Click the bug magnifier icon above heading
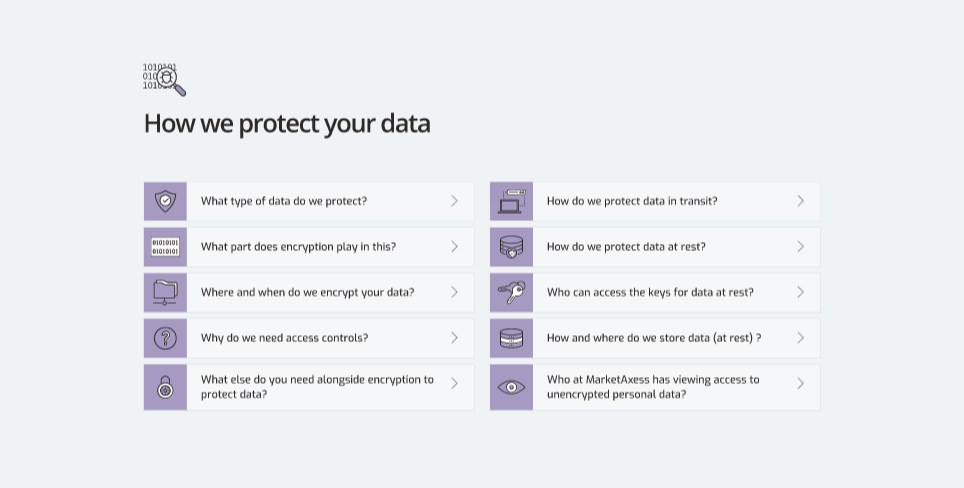The image size is (964, 488). tap(164, 79)
